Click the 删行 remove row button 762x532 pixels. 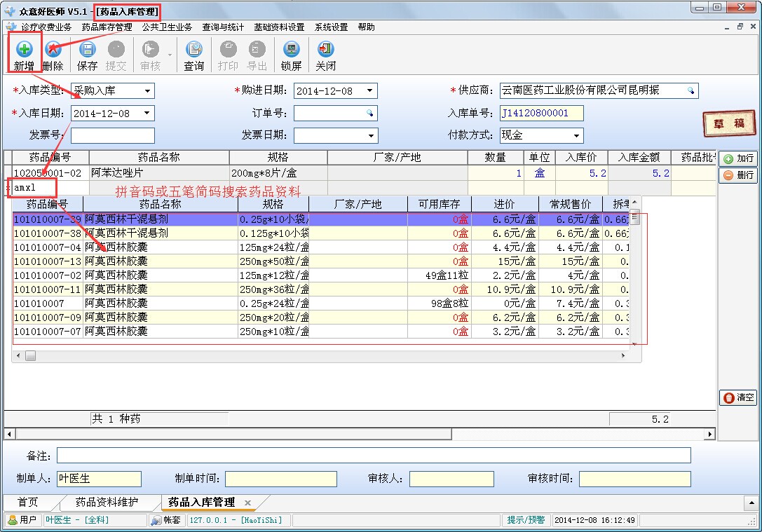pyautogui.click(x=737, y=175)
